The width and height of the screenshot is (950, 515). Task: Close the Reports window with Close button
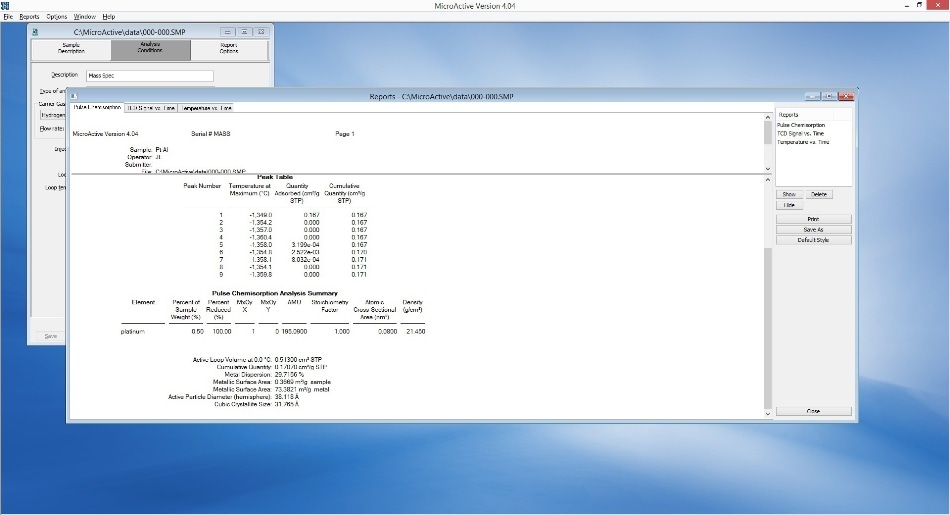pyautogui.click(x=814, y=411)
